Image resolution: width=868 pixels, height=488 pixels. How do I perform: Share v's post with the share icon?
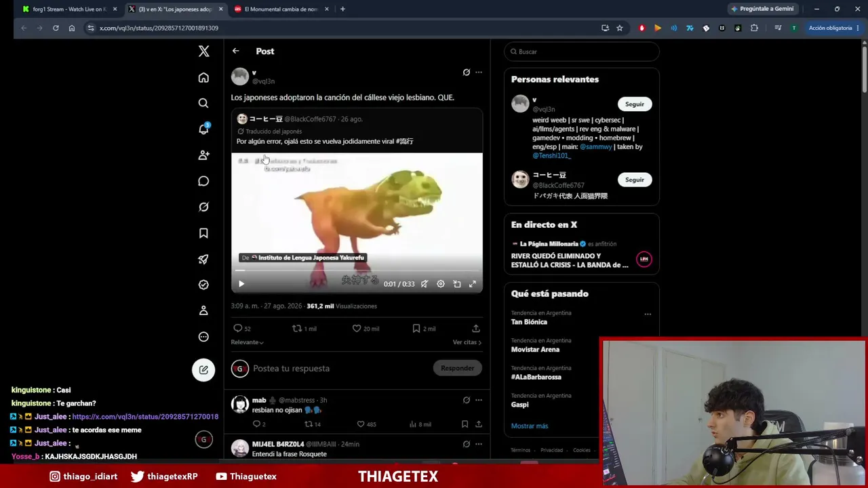click(x=476, y=328)
